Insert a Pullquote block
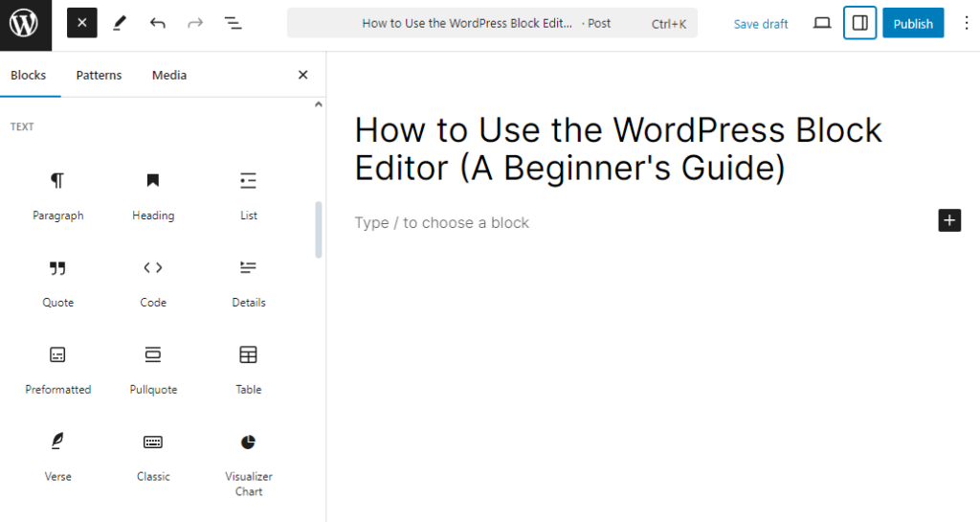 tap(153, 370)
